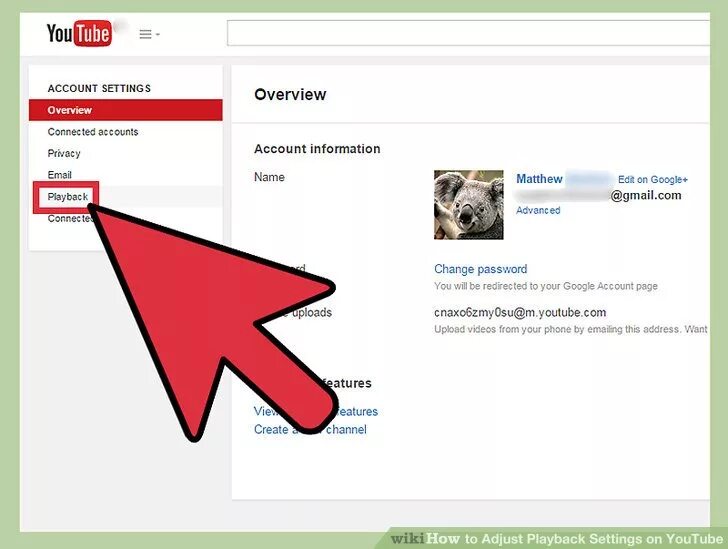Open Connected accounts settings
This screenshot has width=728, height=549.
tap(93, 132)
